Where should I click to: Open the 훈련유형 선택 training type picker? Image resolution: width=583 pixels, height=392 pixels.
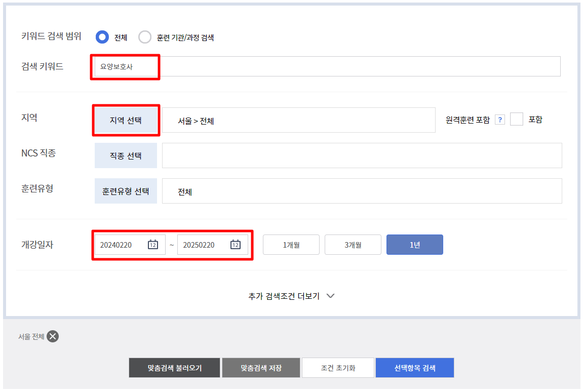[126, 191]
